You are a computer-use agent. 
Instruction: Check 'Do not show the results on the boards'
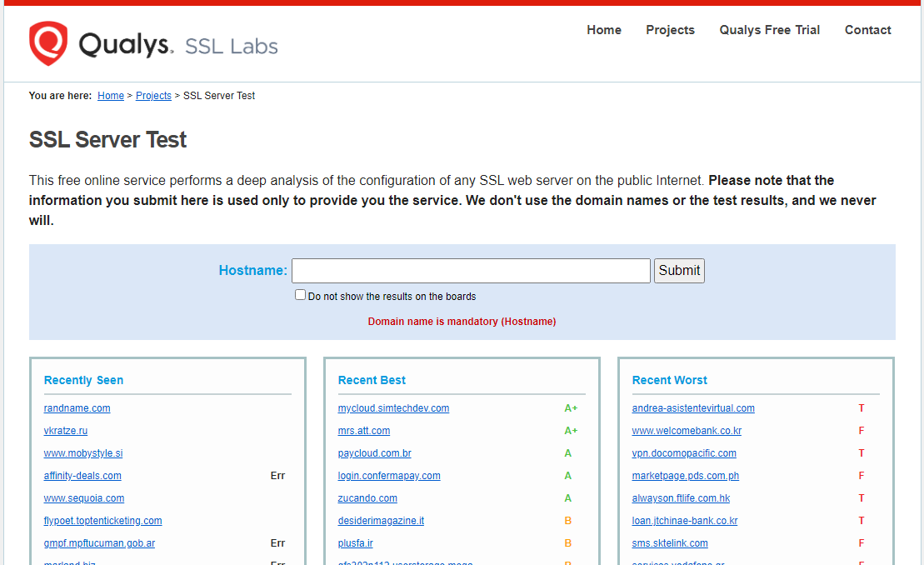tap(301, 295)
